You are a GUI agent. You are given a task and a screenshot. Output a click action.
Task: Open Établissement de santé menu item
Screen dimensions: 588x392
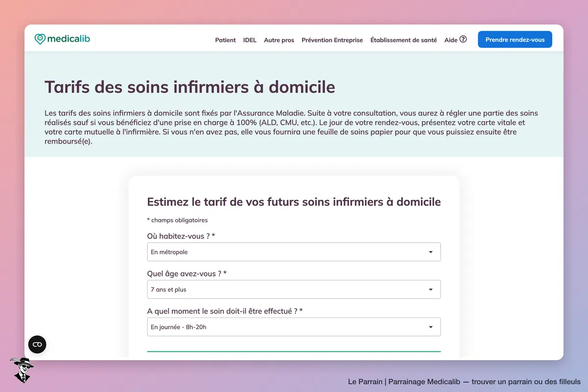404,40
